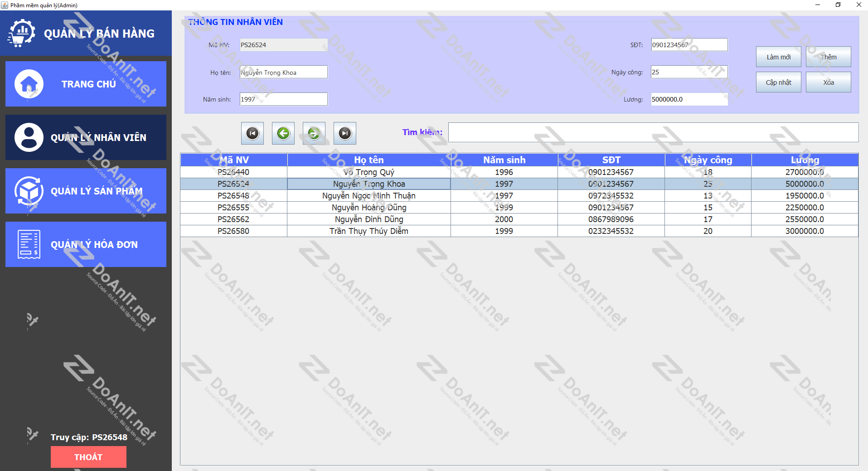Restore down the application window

pyautogui.click(x=838, y=5)
